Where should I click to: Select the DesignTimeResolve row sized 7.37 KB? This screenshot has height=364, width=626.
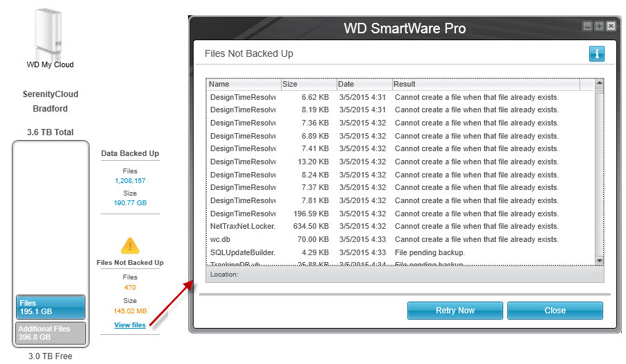400,187
